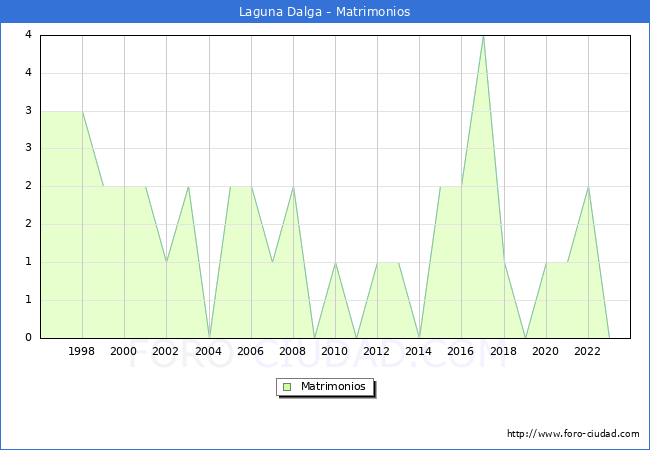Click the Matrimonios legend color swatch
This screenshot has height=450, width=650.
click(287, 387)
